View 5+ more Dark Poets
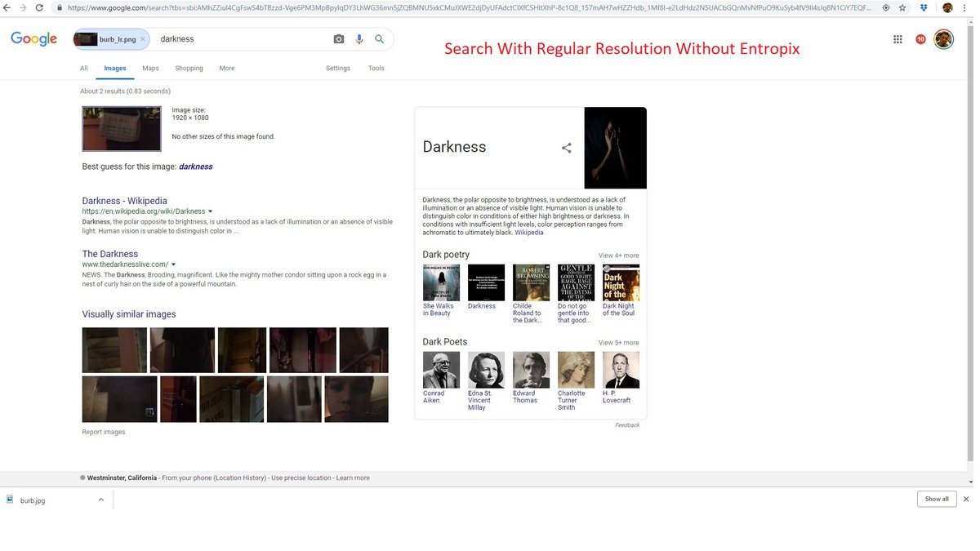The height and width of the screenshot is (551, 980). click(x=619, y=343)
